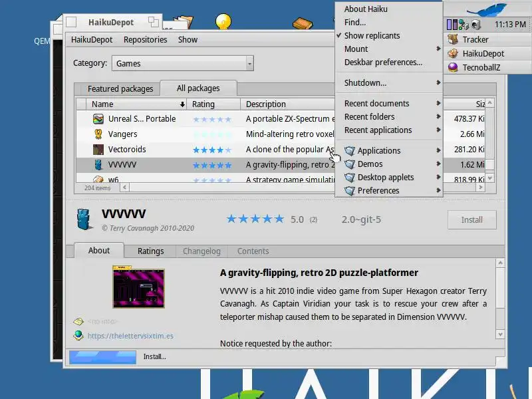Click the Preferences folder icon in menu

tap(350, 191)
